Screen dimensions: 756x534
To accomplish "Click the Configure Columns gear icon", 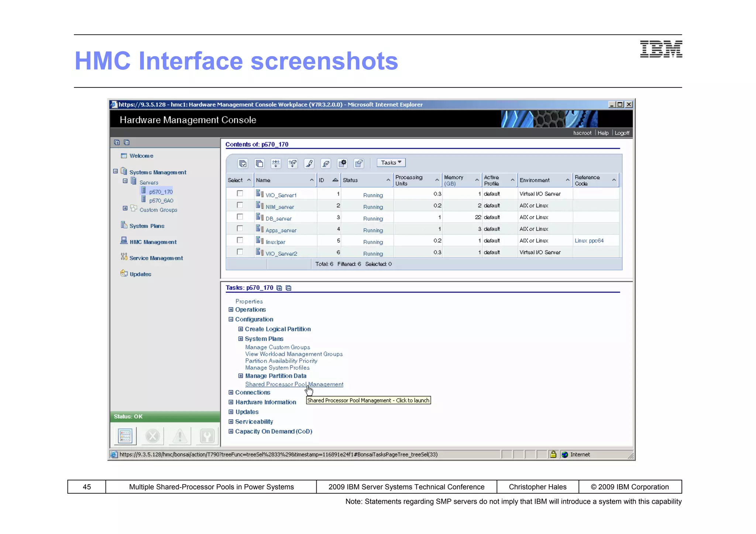I will (x=343, y=163).
